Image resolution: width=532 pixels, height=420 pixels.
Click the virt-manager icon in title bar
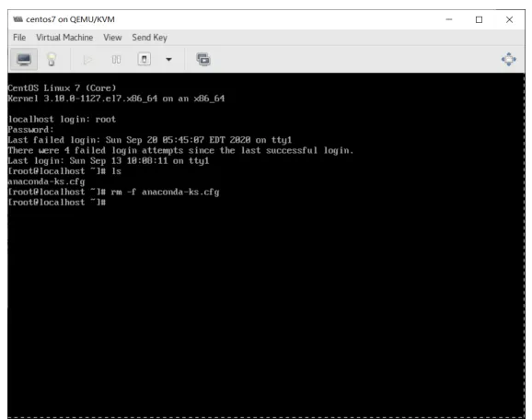pyautogui.click(x=17, y=19)
